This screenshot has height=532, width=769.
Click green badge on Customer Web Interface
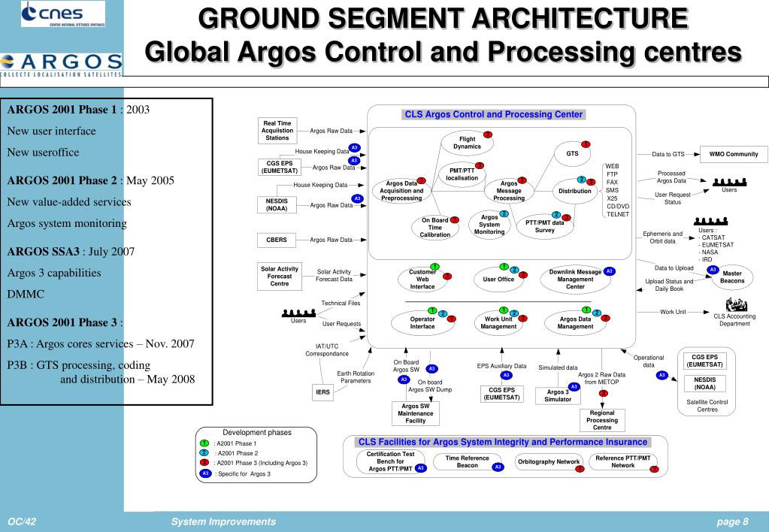434,267
